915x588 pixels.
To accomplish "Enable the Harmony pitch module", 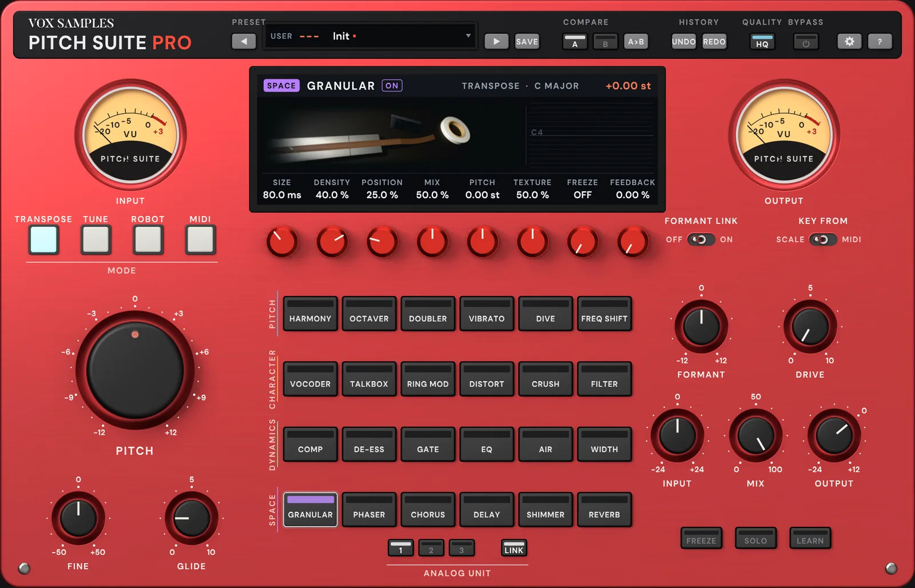I will pyautogui.click(x=310, y=313).
